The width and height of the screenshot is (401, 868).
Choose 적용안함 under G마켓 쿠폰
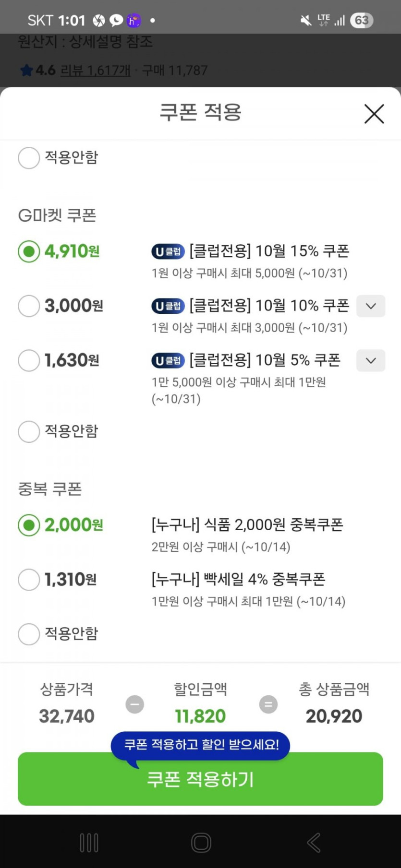[29, 431]
